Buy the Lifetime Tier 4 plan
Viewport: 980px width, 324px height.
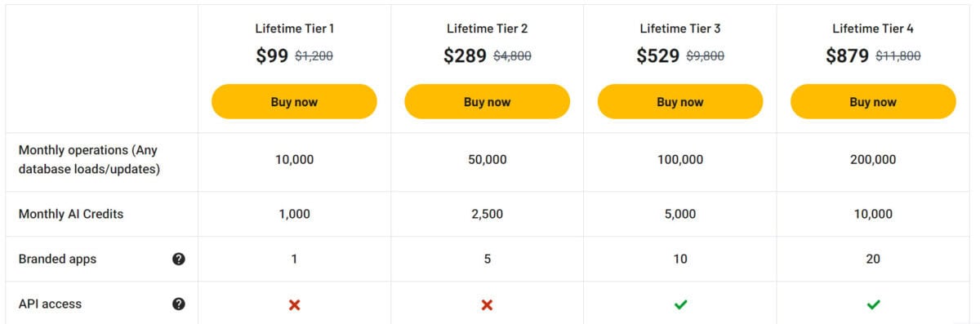(x=873, y=102)
